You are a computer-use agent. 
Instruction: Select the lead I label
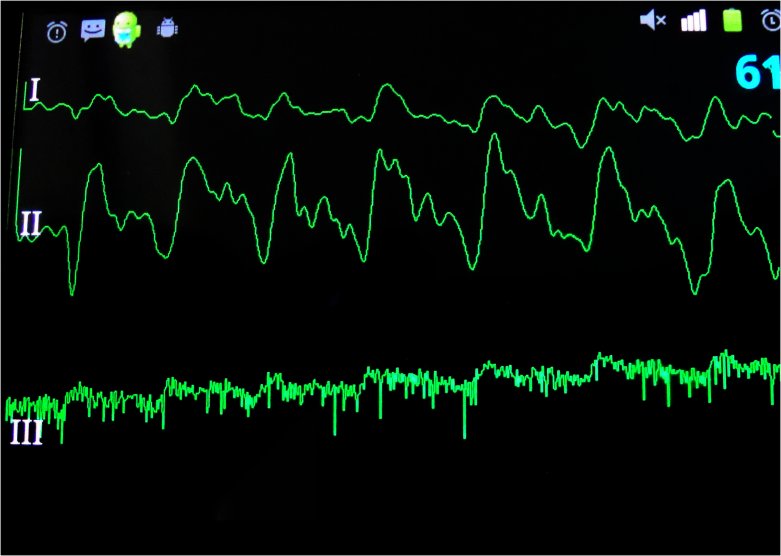pos(34,92)
